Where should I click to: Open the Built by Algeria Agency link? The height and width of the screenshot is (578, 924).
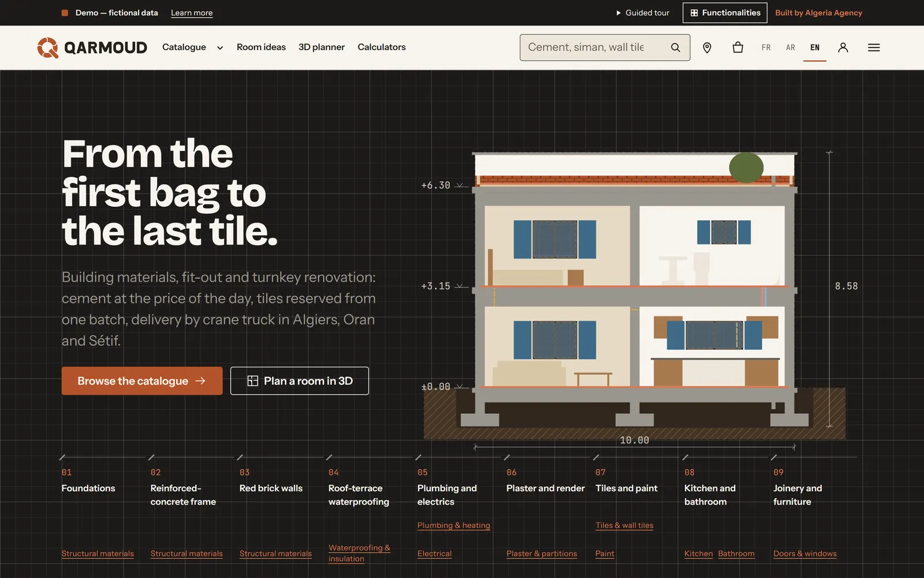click(818, 13)
